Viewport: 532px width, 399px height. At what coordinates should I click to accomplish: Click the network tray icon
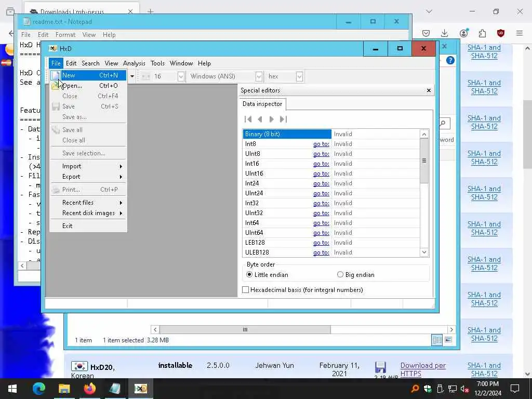coord(453,389)
